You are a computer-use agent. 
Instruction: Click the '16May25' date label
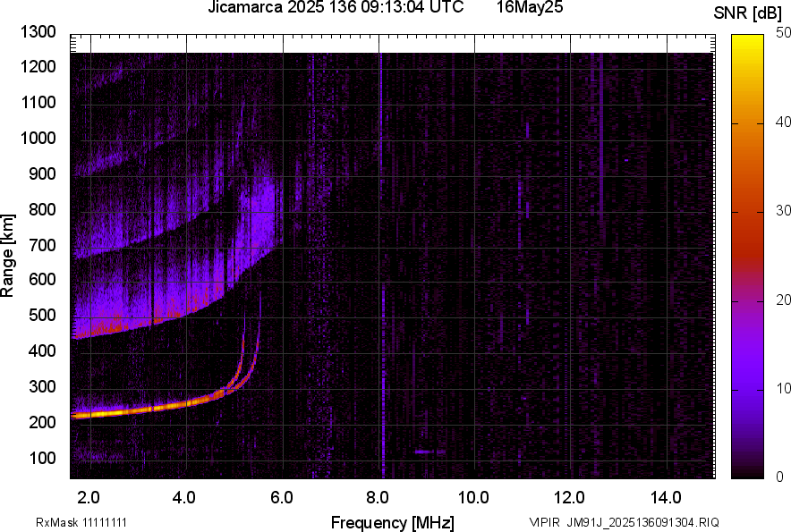click(530, 8)
